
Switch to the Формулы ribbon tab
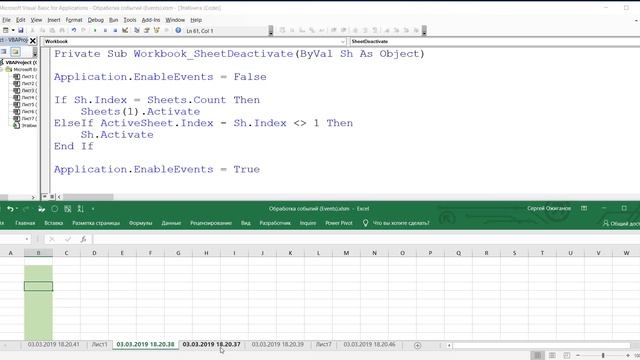140,223
